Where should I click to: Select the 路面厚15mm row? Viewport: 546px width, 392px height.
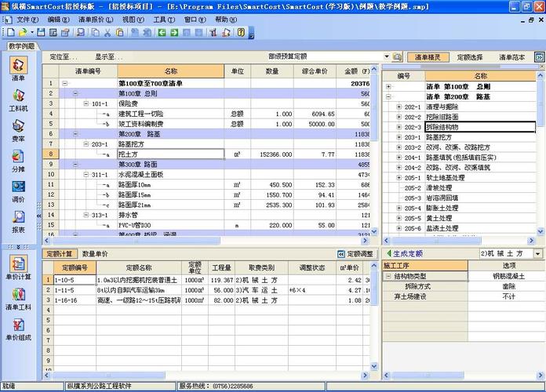[206, 195]
